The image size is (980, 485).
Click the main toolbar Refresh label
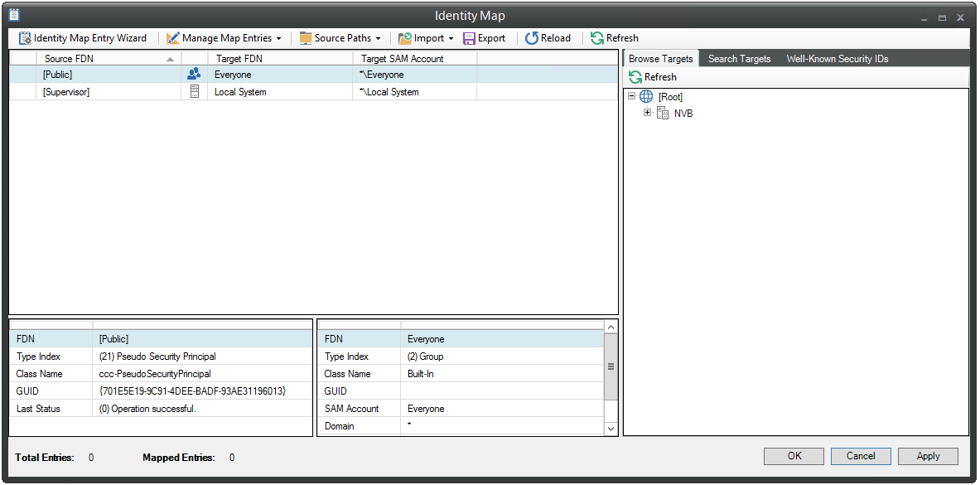pos(622,38)
